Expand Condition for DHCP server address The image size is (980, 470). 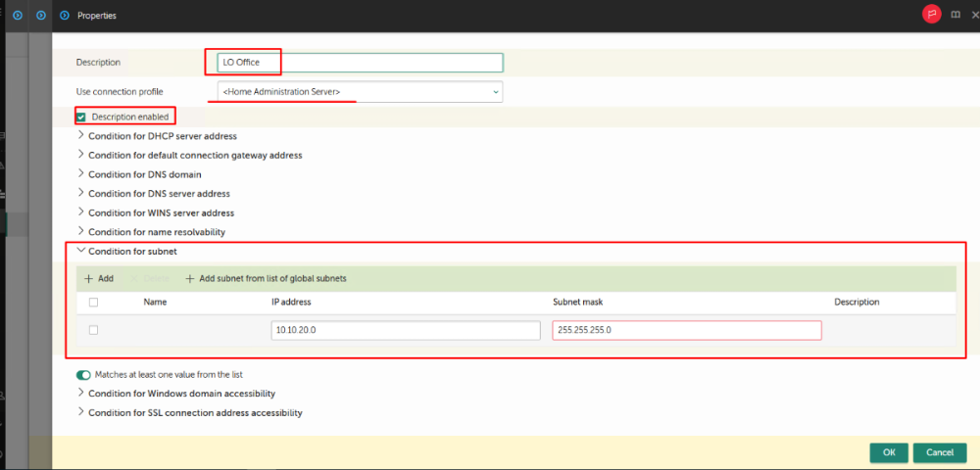162,136
